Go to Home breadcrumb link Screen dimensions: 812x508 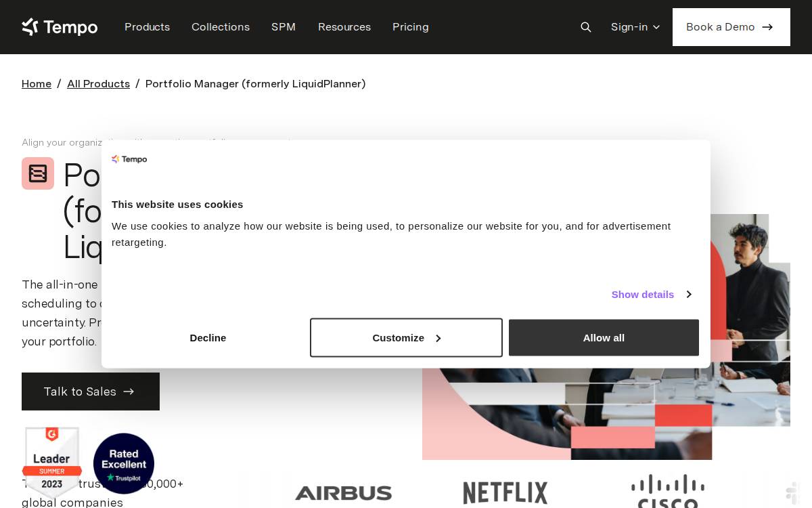point(37,83)
